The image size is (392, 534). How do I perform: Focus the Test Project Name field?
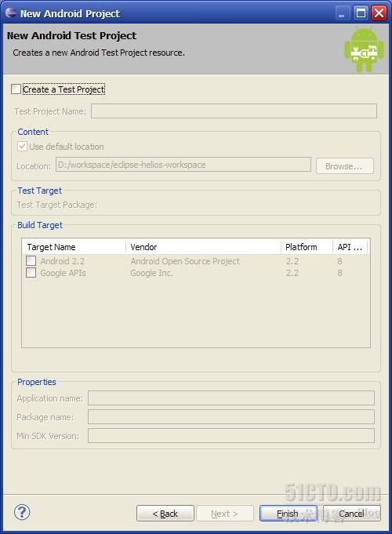(234, 111)
